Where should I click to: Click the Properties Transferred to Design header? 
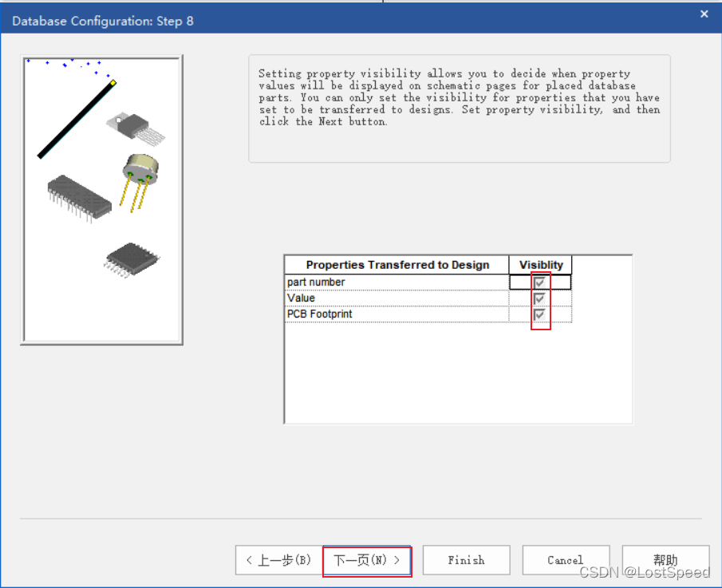pos(397,265)
